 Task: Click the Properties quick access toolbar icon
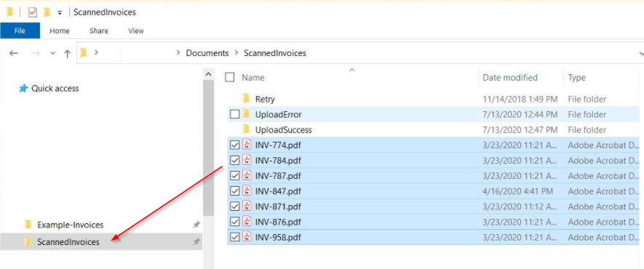point(33,12)
